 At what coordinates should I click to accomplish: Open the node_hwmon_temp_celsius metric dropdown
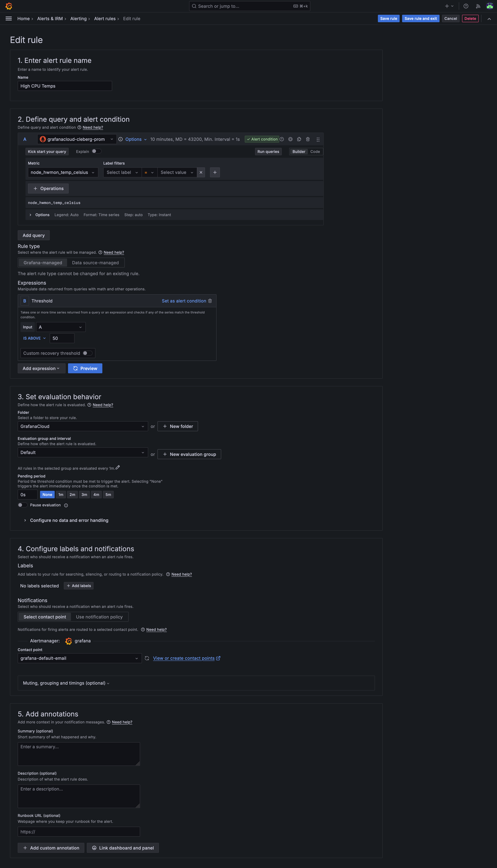pyautogui.click(x=63, y=172)
